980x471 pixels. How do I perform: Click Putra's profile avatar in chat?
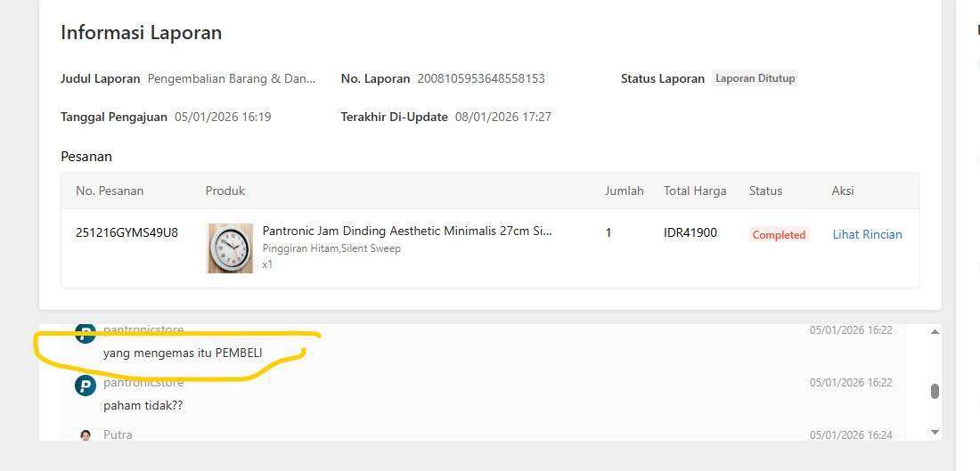coord(86,435)
